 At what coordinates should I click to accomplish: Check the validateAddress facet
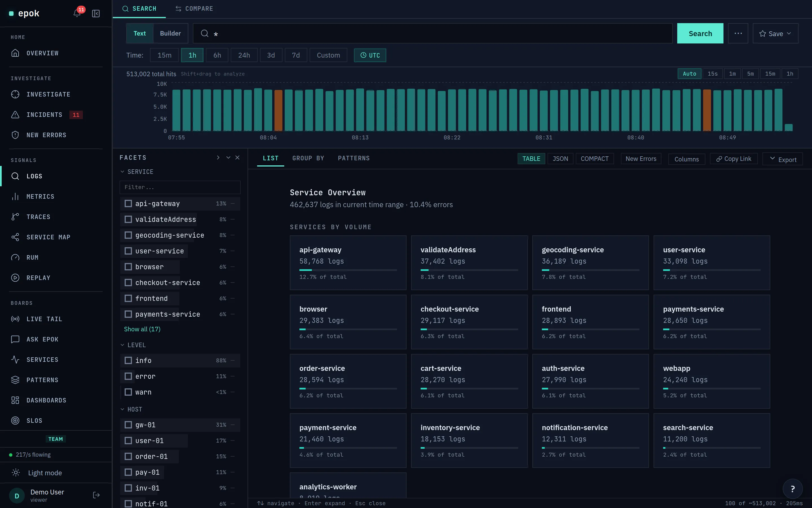(128, 219)
